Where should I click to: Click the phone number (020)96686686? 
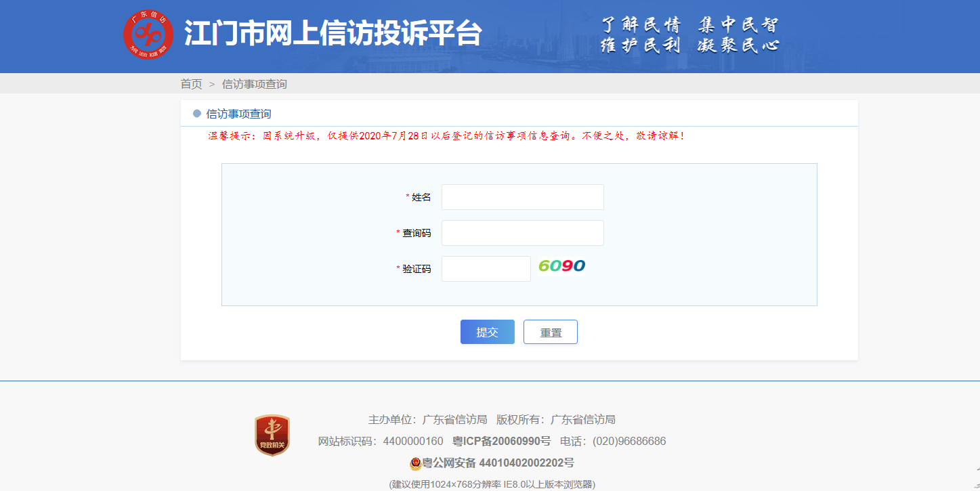(629, 442)
